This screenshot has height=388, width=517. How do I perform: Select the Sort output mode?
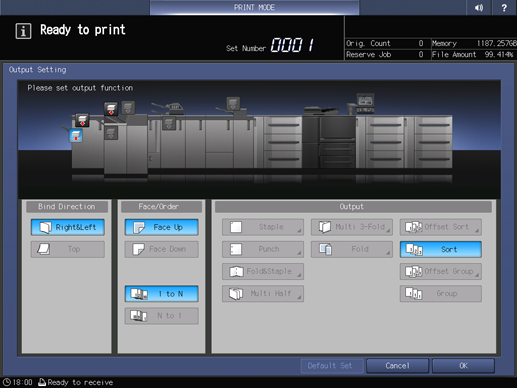click(x=441, y=249)
